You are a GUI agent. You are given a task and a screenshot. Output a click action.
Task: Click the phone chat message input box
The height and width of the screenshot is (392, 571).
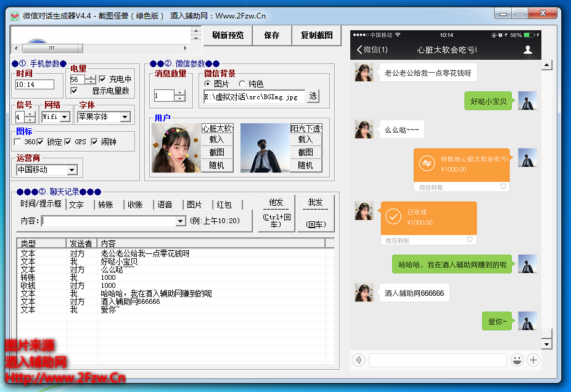[x=437, y=361]
